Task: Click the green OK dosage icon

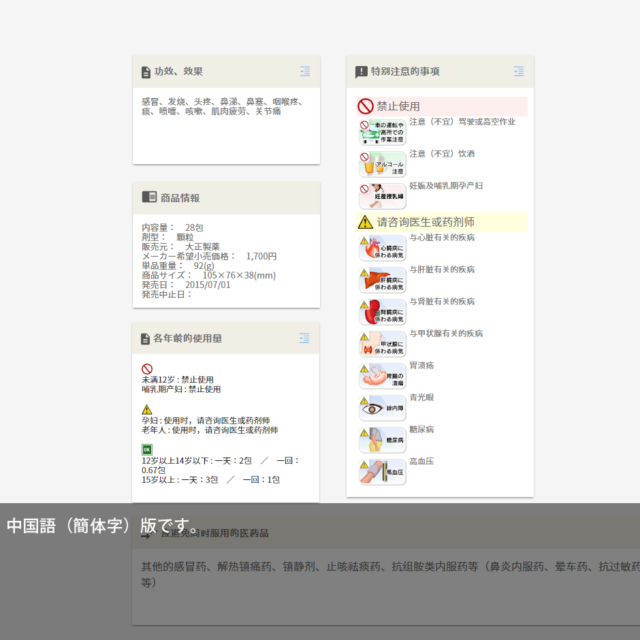Action: click(x=147, y=450)
